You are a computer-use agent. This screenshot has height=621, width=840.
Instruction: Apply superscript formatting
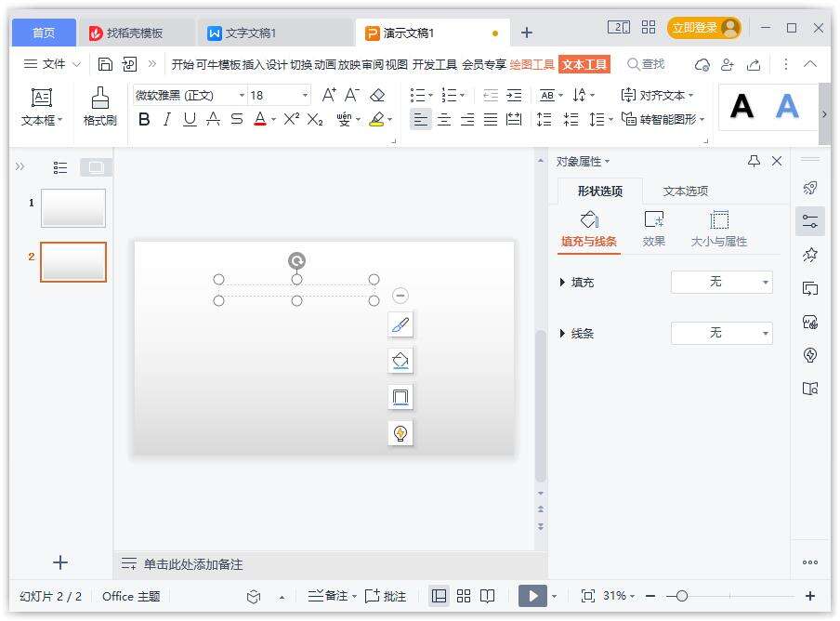[x=292, y=119]
